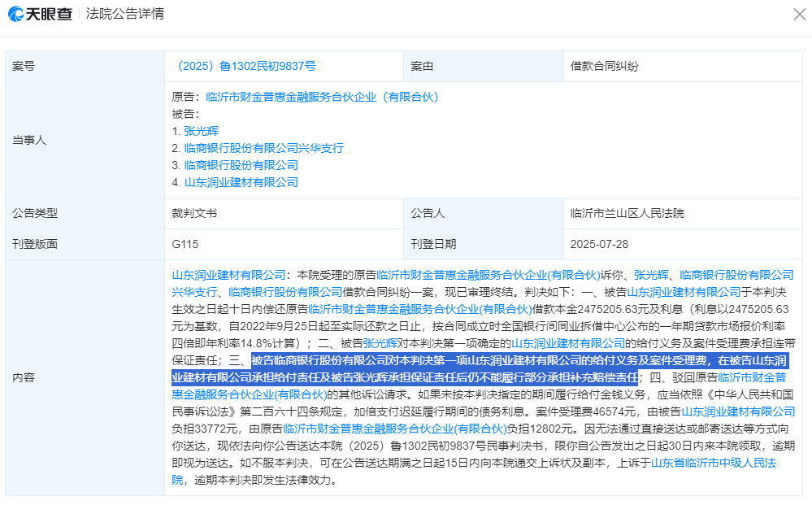Click the 公告类型 row label
812x505 pixels.
(35, 213)
